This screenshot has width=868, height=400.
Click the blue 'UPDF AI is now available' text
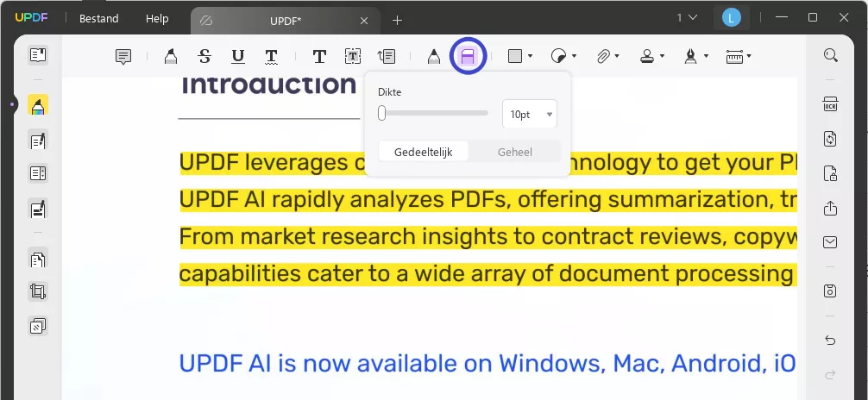[487, 364]
